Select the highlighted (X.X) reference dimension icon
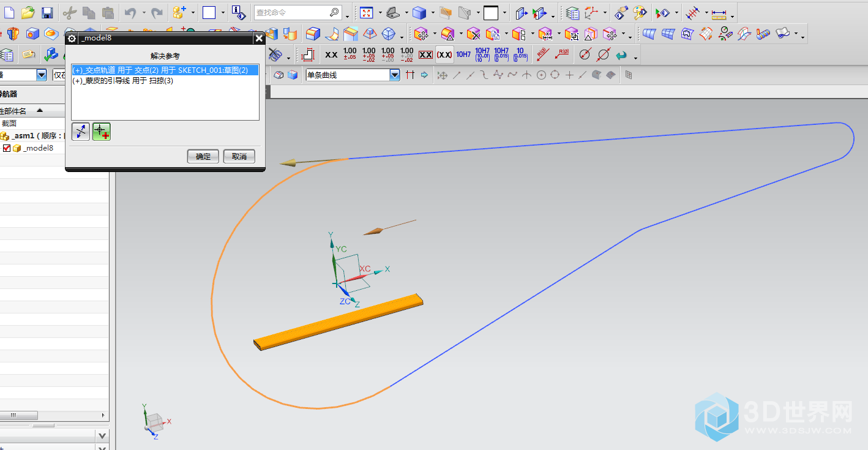 (x=444, y=55)
